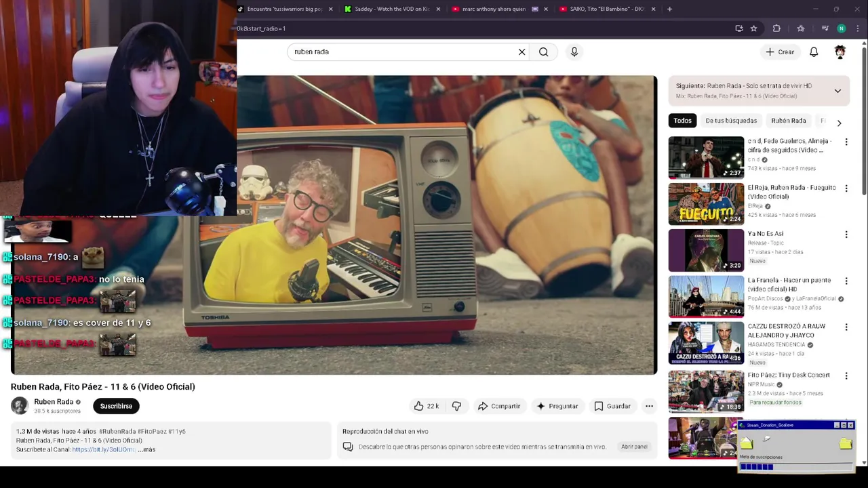Open the green N browser profile

[842, 28]
